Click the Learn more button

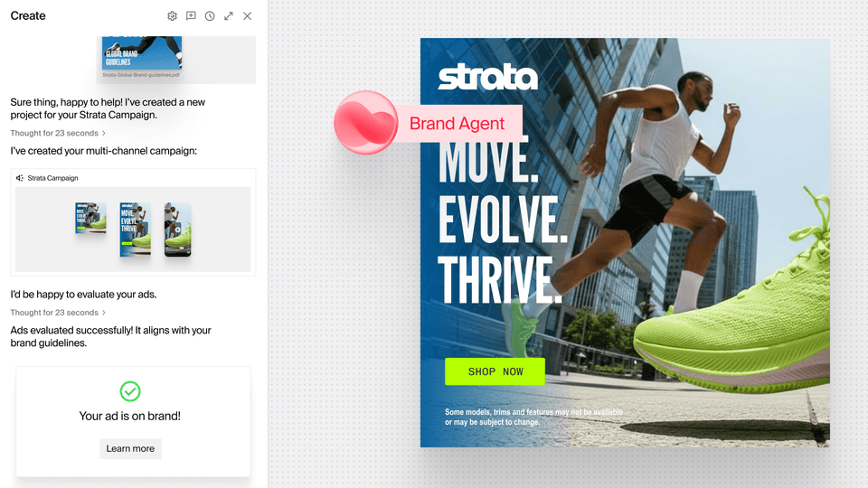coord(130,449)
